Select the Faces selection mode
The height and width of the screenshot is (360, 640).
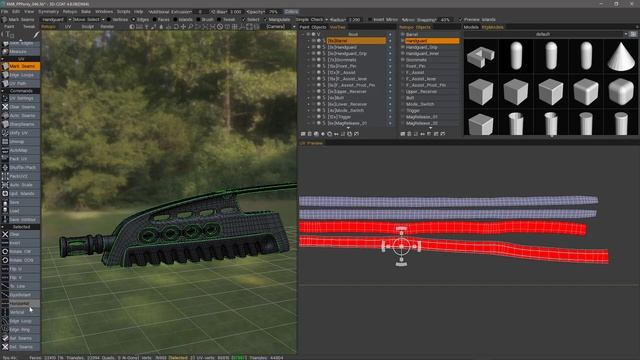tap(161, 20)
